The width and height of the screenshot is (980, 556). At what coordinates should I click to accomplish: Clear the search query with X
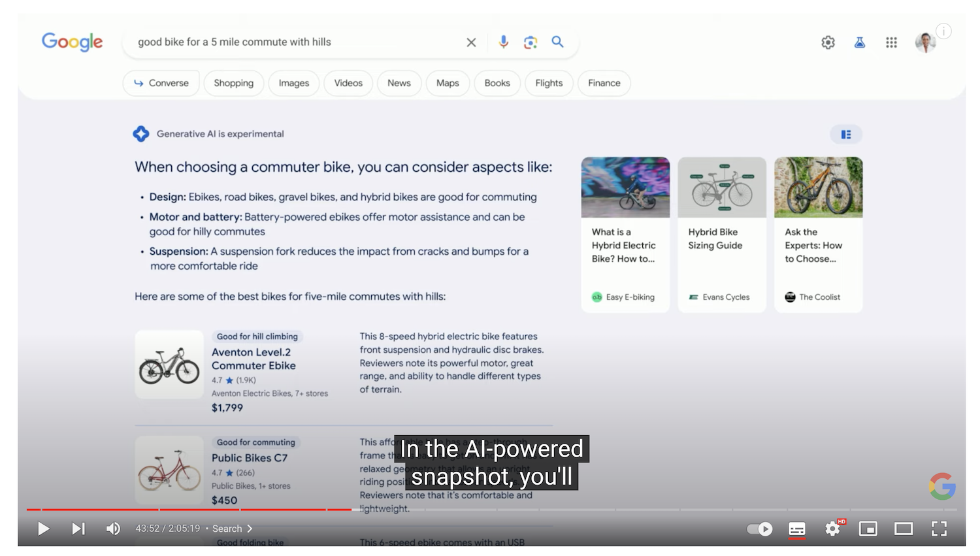tap(471, 42)
